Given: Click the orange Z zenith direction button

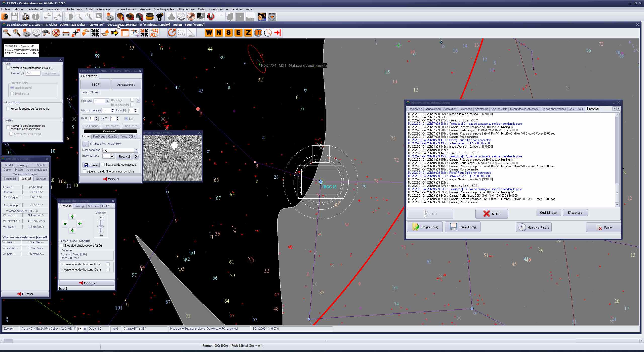Looking at the screenshot, I should [x=248, y=33].
